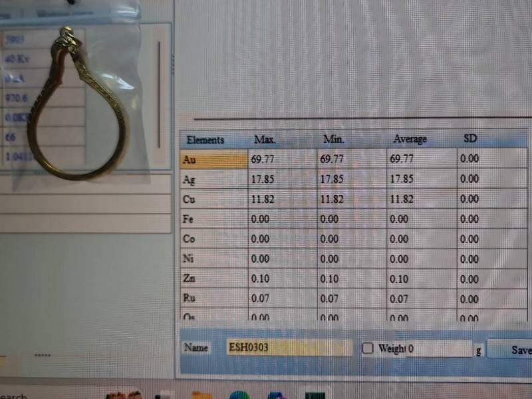Select the Ag element row
The image size is (532, 399).
[213, 180]
